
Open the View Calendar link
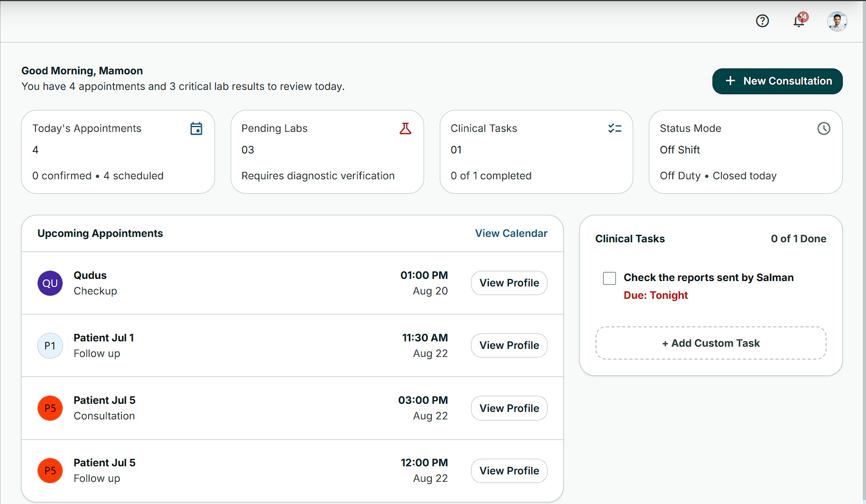click(x=511, y=233)
